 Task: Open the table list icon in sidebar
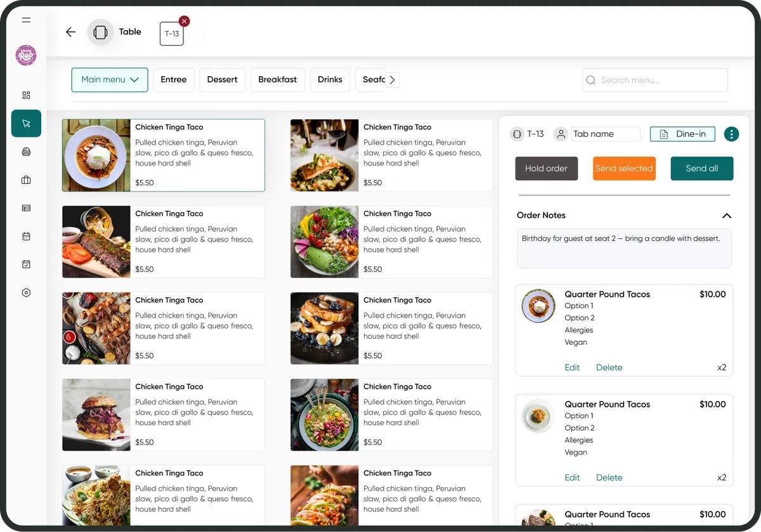(x=26, y=208)
